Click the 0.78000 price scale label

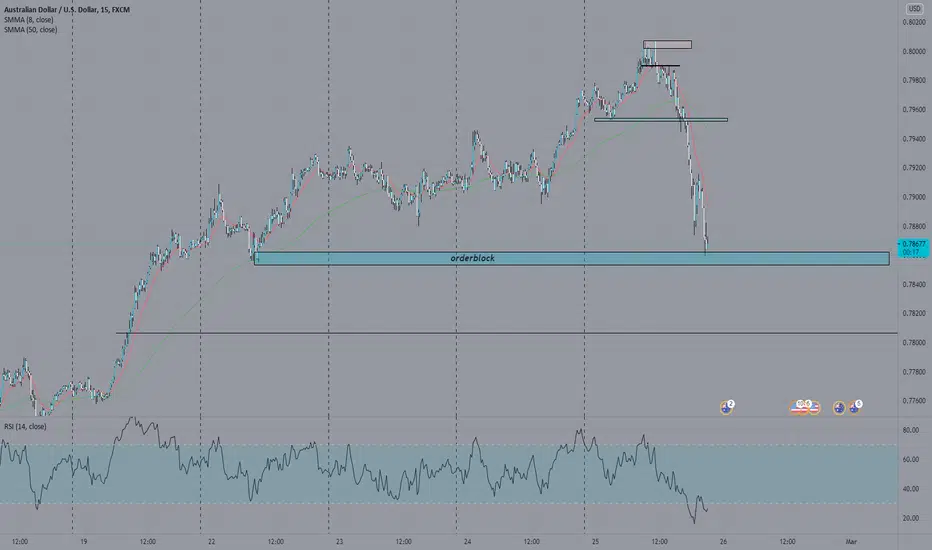[914, 342]
